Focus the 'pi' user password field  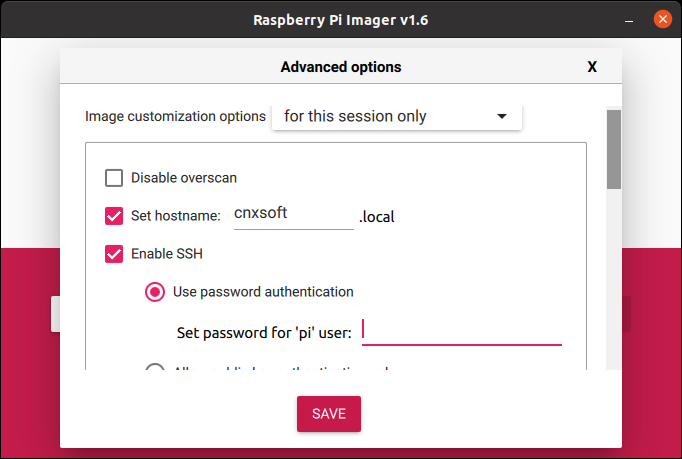point(461,332)
